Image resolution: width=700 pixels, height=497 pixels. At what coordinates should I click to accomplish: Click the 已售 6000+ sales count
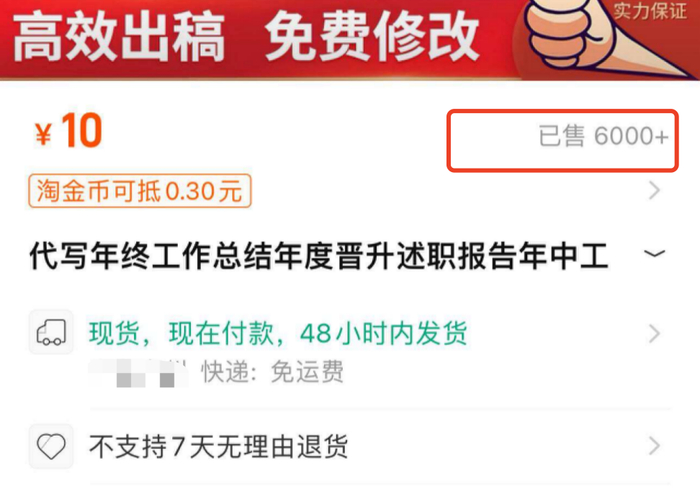(x=604, y=136)
